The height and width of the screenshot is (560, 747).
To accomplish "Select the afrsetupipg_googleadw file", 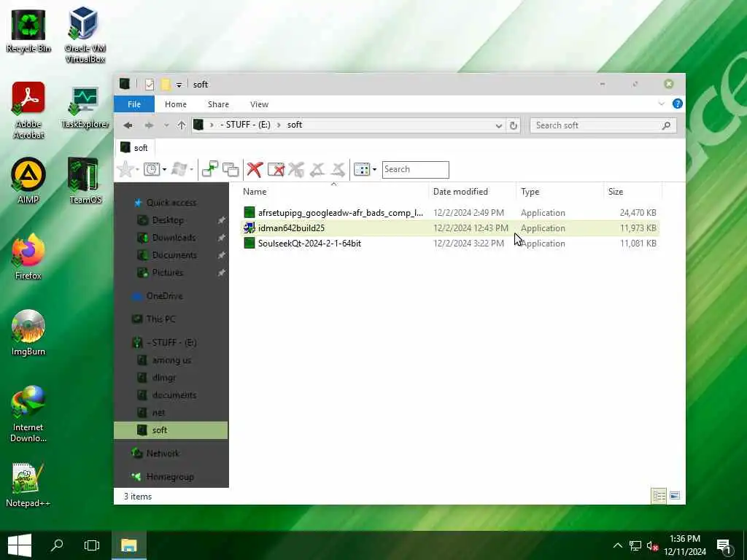I will 449,212.
